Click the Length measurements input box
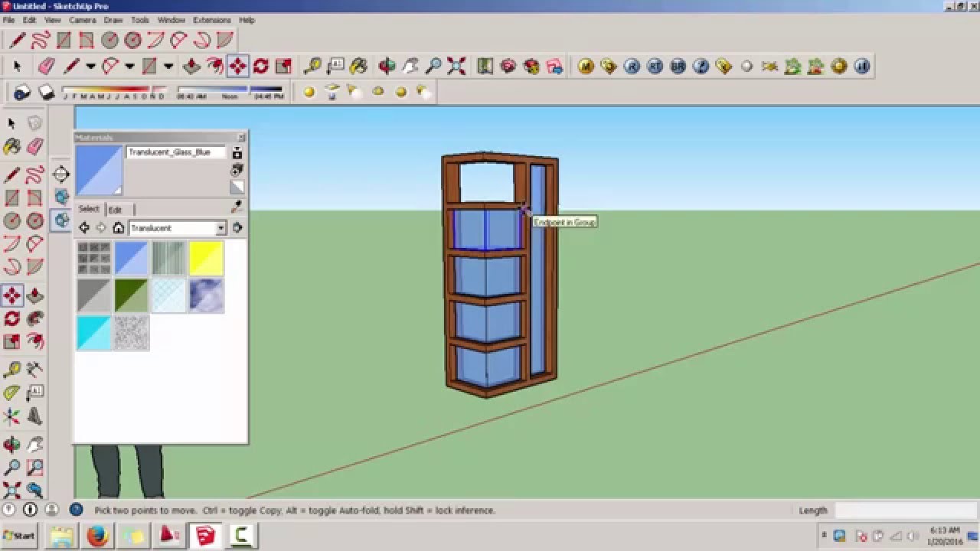The height and width of the screenshot is (551, 980). click(x=906, y=510)
